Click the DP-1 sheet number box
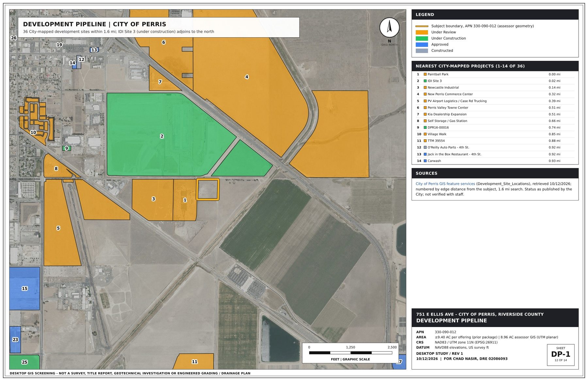The image size is (588, 381). coord(561,355)
